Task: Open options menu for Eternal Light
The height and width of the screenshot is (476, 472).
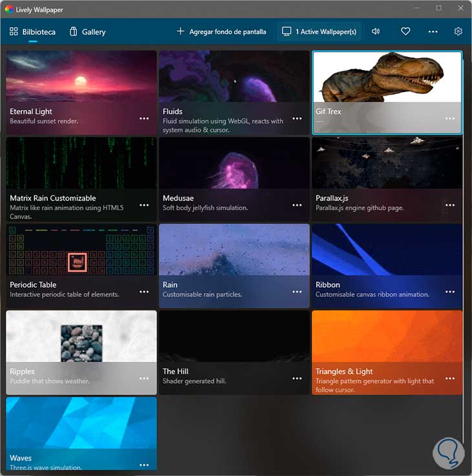Action: (x=144, y=118)
